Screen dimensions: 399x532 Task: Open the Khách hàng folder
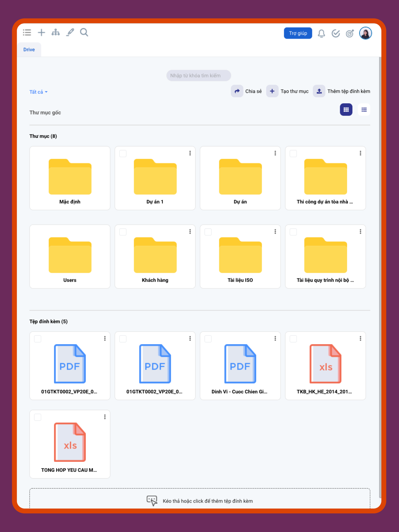point(155,256)
